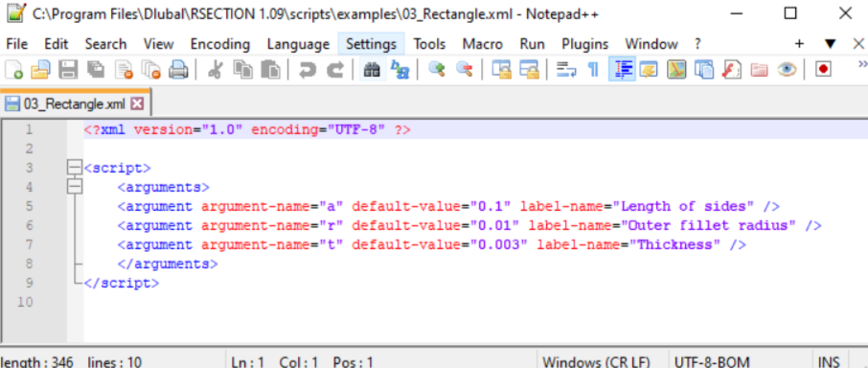Open the Function List panel icon
868x368 pixels.
pyautogui.click(x=731, y=70)
